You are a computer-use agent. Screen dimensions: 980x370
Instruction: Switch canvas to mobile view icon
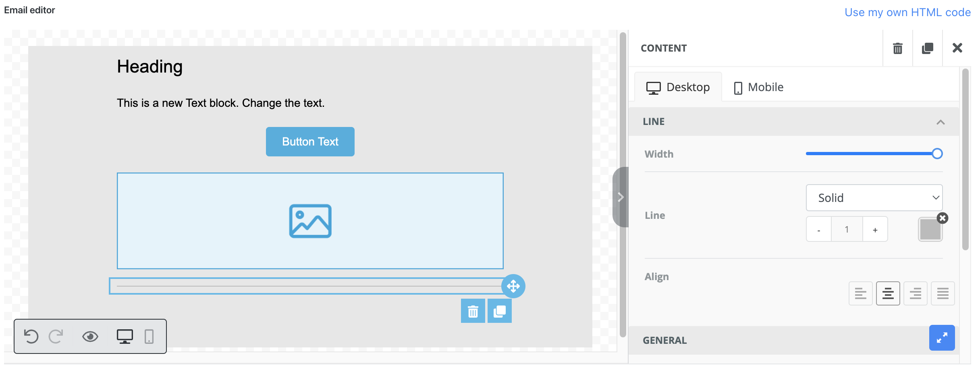[149, 336]
